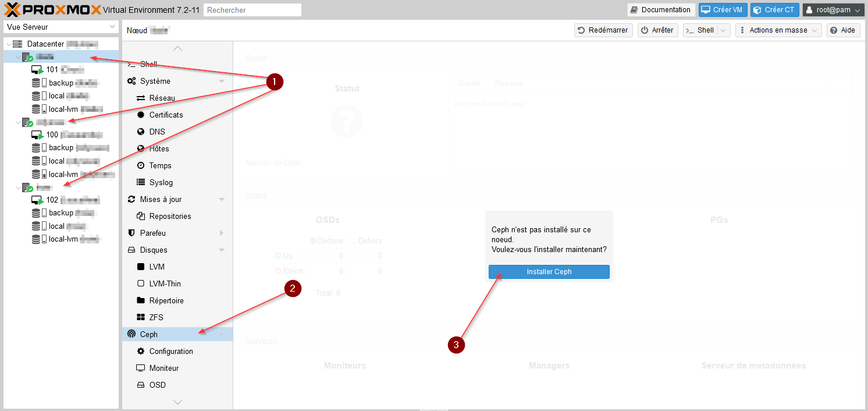The image size is (868, 411).
Task: Click the Syslog list icon
Action: (x=141, y=183)
